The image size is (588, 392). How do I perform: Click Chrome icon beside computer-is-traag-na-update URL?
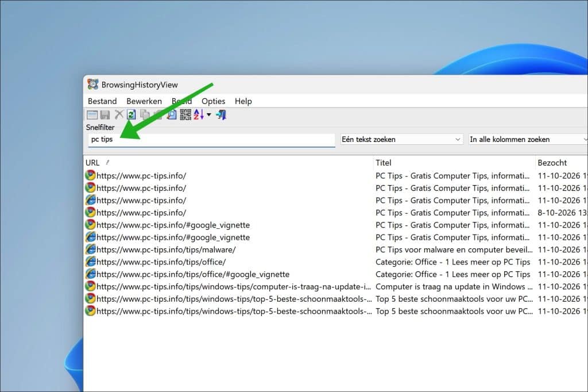[x=90, y=286]
